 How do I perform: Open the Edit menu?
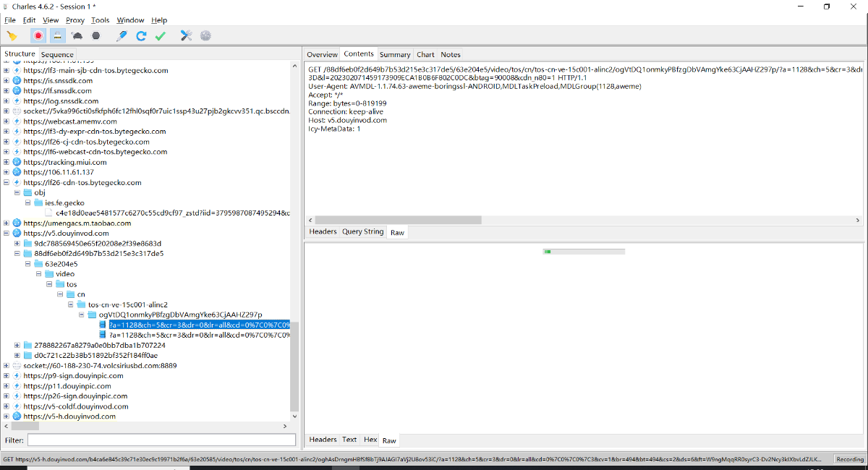[x=29, y=20]
